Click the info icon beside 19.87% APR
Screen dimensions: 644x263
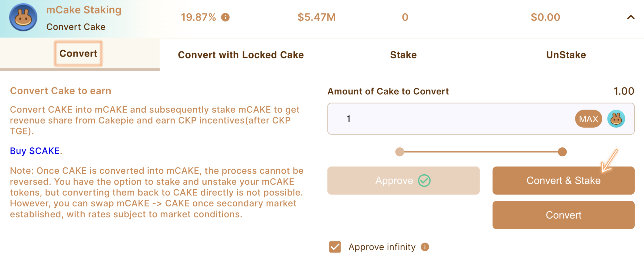tap(225, 17)
